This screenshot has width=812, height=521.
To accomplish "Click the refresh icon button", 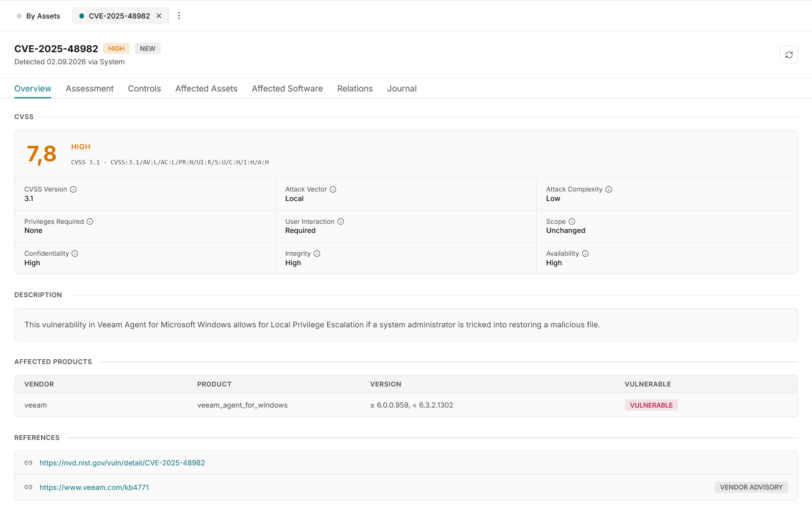I will [789, 55].
